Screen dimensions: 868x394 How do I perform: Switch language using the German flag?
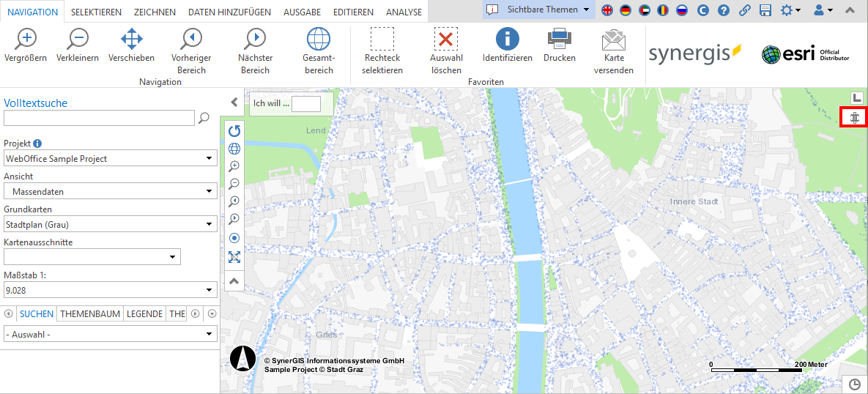click(x=625, y=10)
